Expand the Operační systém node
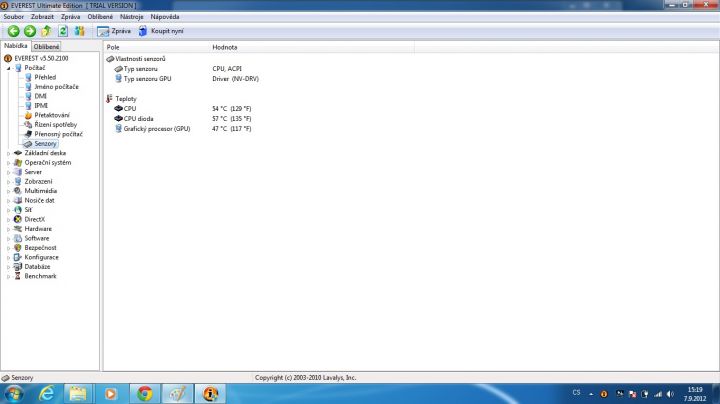 click(8, 163)
